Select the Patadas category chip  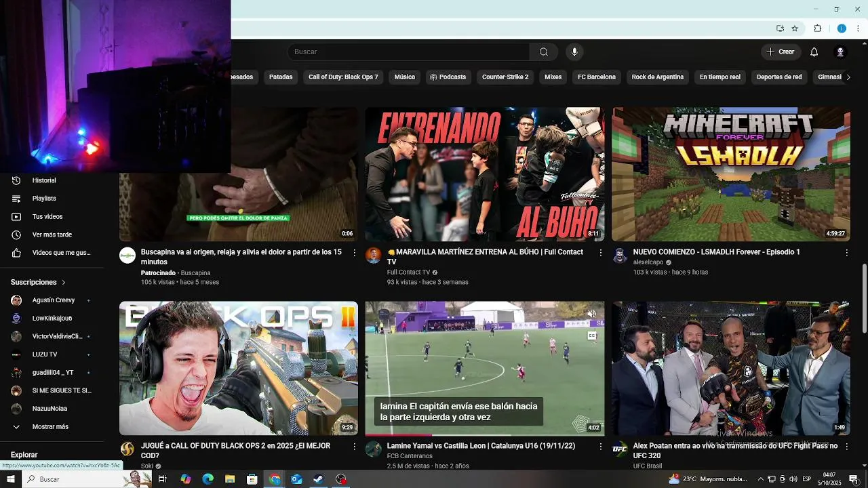[281, 77]
